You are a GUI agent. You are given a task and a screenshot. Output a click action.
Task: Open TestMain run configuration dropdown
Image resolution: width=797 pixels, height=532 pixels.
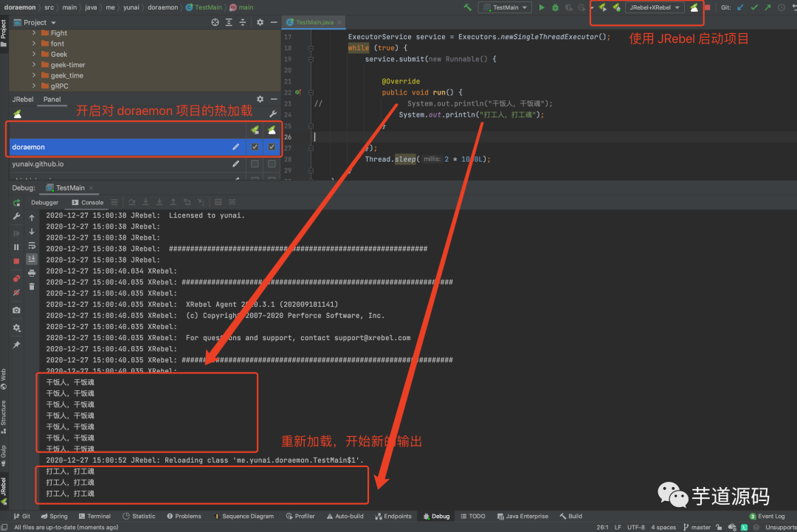506,7
